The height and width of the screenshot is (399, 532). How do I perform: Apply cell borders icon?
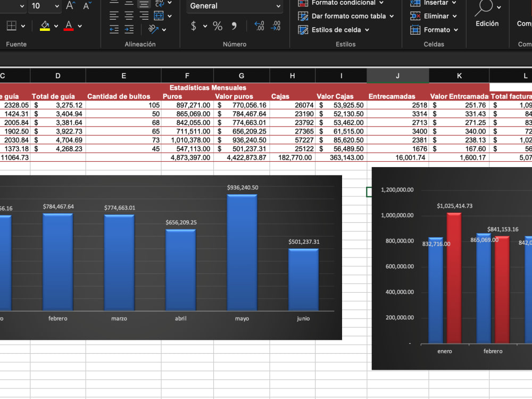pyautogui.click(x=12, y=26)
